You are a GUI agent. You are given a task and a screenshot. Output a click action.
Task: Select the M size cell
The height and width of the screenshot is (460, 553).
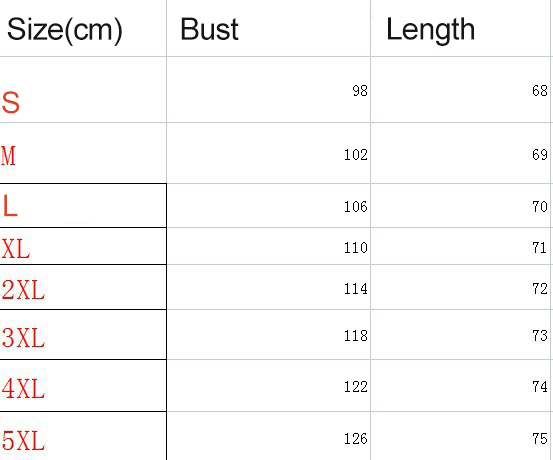click(83, 153)
